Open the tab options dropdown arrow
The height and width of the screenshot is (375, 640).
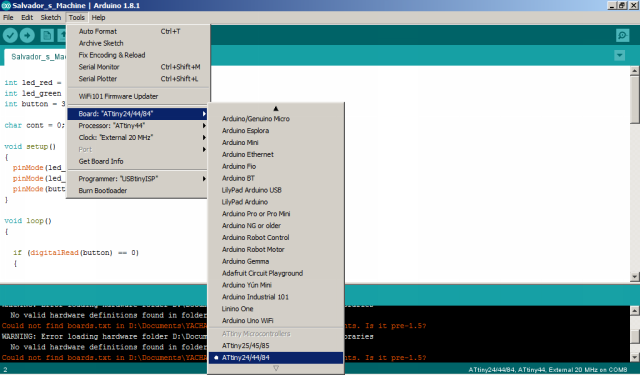tap(619, 55)
